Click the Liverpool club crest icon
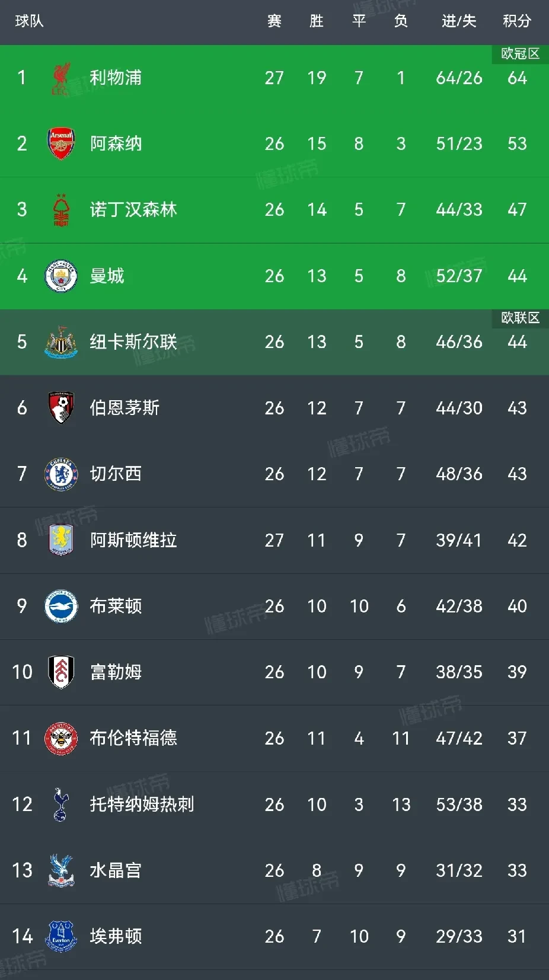Image resolution: width=549 pixels, height=980 pixels. [x=60, y=78]
